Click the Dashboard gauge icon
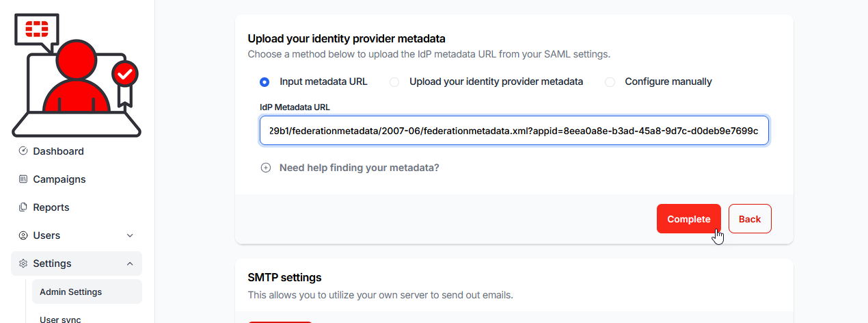The height and width of the screenshot is (323, 868). coord(23,151)
